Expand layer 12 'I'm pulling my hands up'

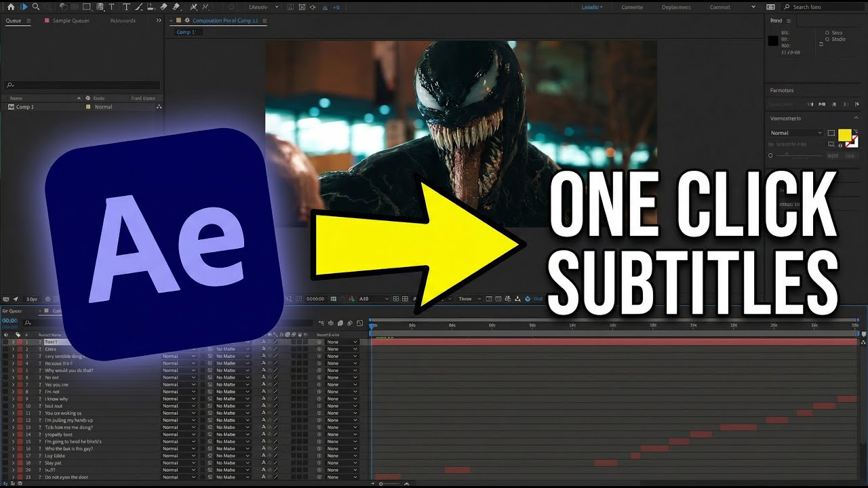coord(13,420)
